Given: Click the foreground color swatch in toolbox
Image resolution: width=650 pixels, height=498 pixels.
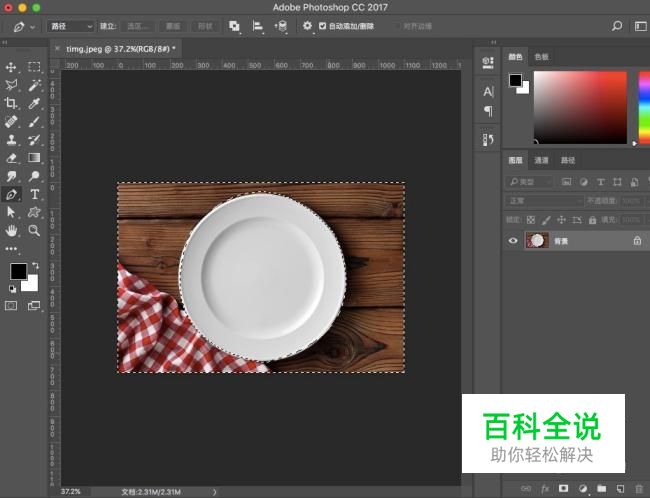Looking at the screenshot, I should pos(19,271).
